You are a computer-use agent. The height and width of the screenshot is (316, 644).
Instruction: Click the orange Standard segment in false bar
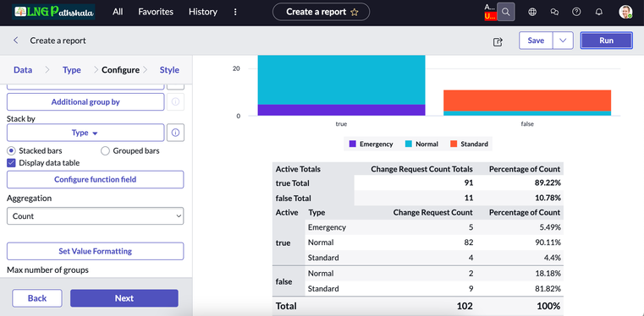pos(527,101)
